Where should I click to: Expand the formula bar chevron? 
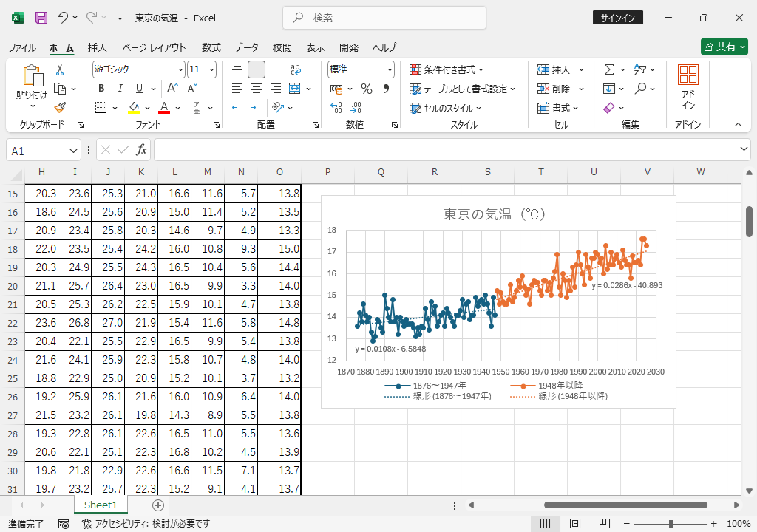point(744,149)
